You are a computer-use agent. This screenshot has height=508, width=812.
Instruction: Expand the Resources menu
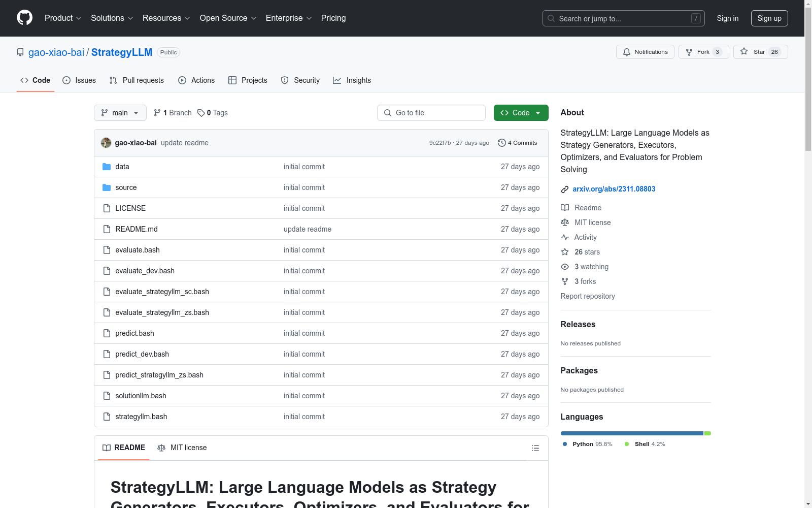[166, 18]
